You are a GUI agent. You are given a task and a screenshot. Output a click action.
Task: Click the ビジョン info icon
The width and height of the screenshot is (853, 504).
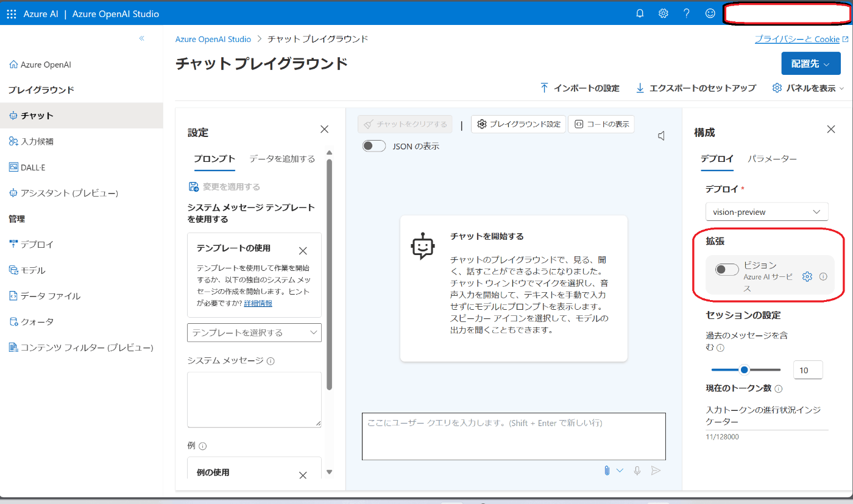tap(823, 276)
